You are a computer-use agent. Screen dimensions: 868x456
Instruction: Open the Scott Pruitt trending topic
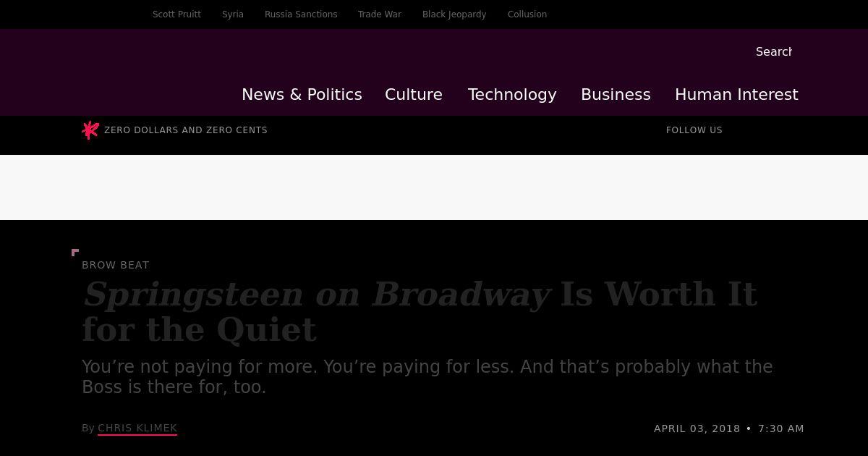tap(176, 14)
